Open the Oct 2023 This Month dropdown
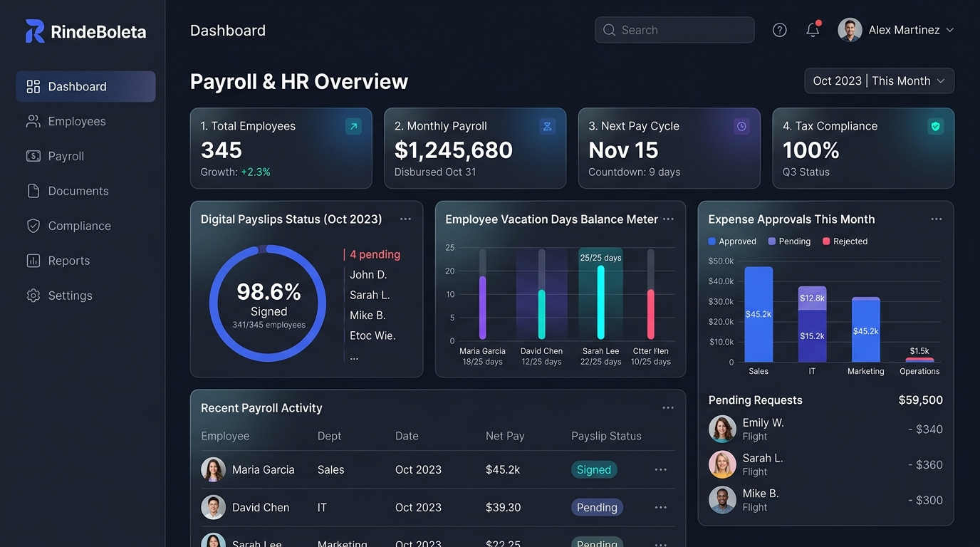Screen dimensions: 980x547 point(880,81)
